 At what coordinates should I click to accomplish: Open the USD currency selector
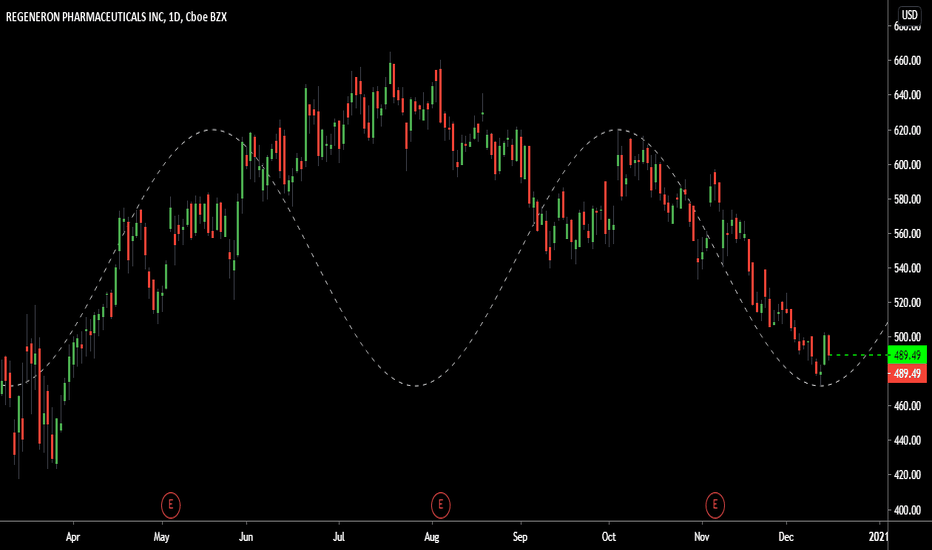pos(909,15)
